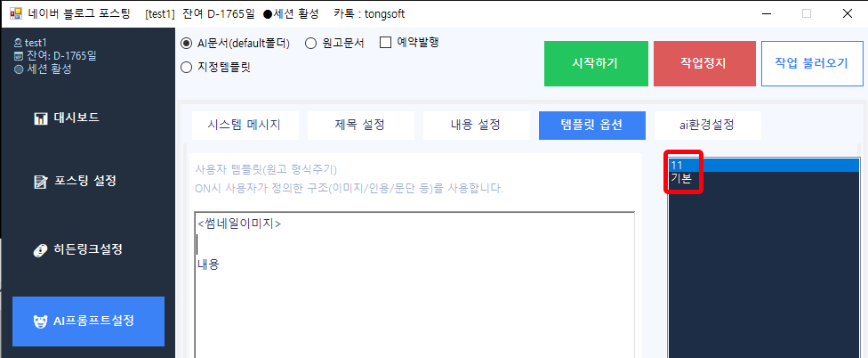Viewport: 868px width, 358px height.
Task: Click the user profile icon beside test1
Action: (19, 43)
